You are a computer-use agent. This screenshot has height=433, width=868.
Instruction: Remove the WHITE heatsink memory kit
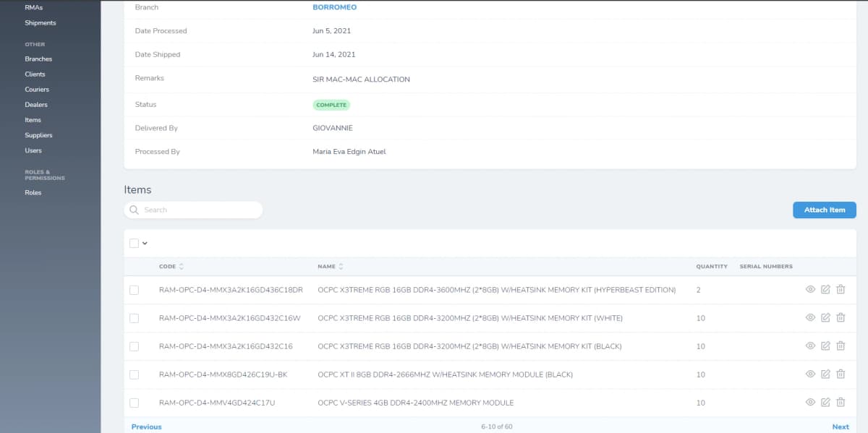tap(841, 317)
